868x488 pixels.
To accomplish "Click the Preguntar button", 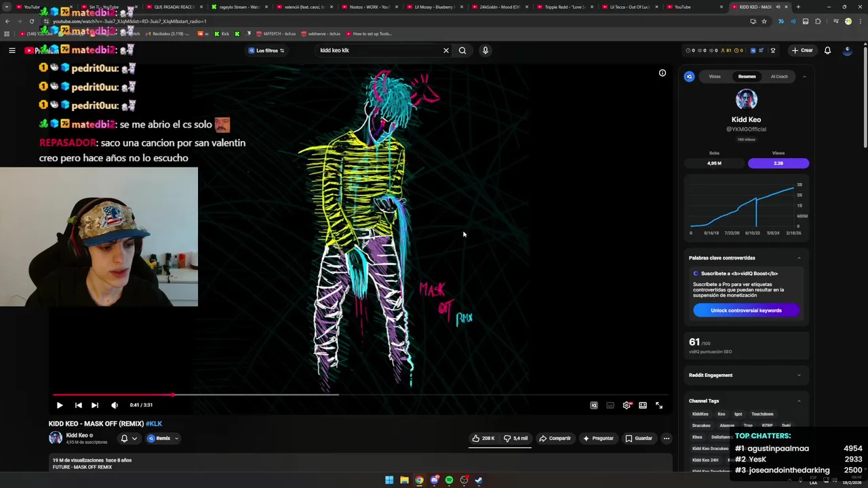I will click(x=598, y=439).
